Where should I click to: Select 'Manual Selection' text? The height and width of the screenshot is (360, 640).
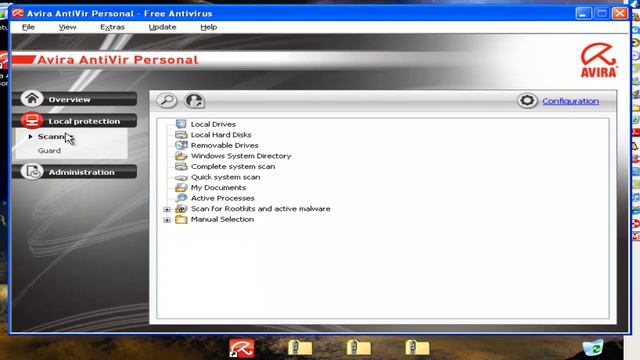[x=222, y=220]
